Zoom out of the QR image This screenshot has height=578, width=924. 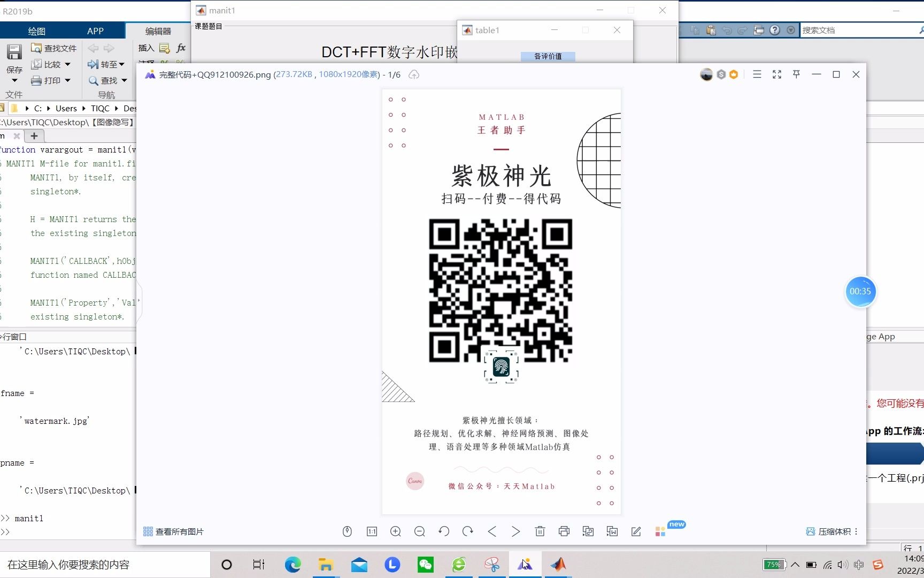(x=420, y=531)
